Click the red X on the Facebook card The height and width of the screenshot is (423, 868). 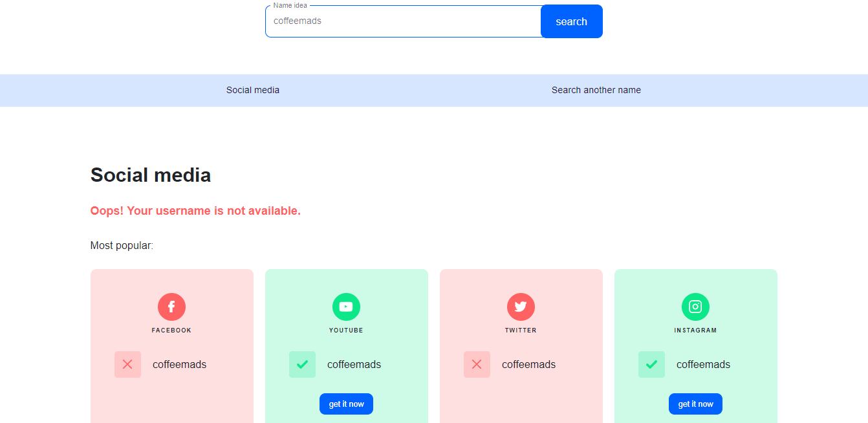[x=127, y=364]
